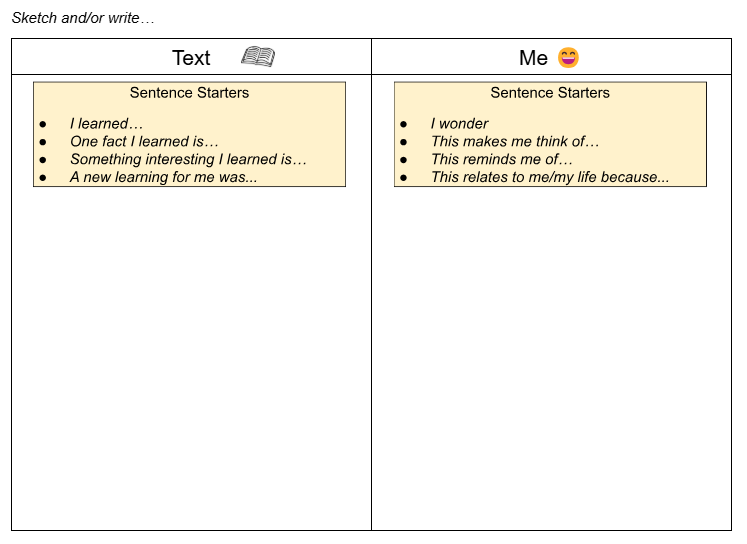Click the "This makes me think of…" line
The image size is (747, 544).
pos(515,142)
